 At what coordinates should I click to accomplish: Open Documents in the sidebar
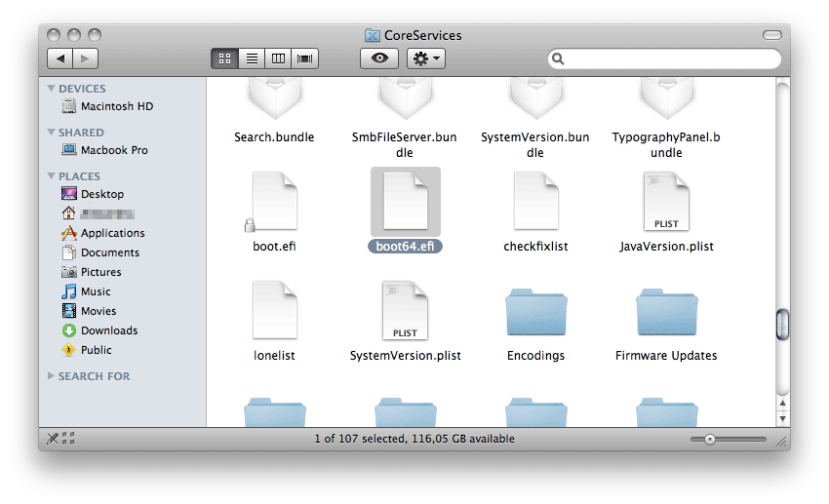click(x=100, y=252)
